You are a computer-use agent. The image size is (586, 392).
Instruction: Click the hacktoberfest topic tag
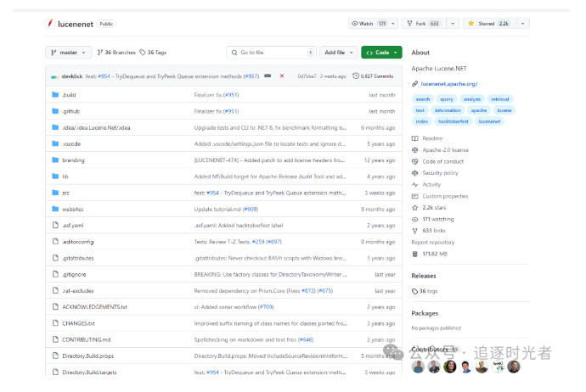coord(453,121)
